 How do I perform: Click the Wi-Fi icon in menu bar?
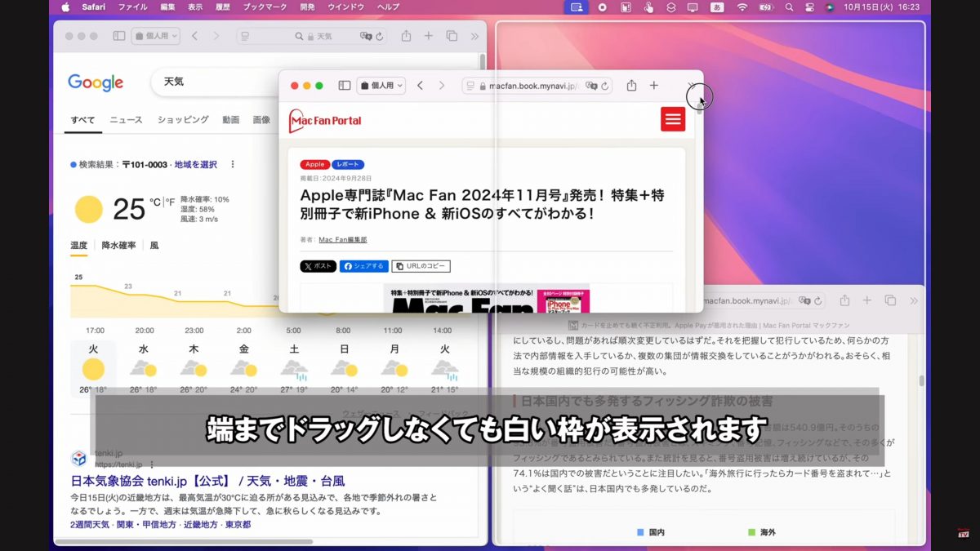pos(742,7)
